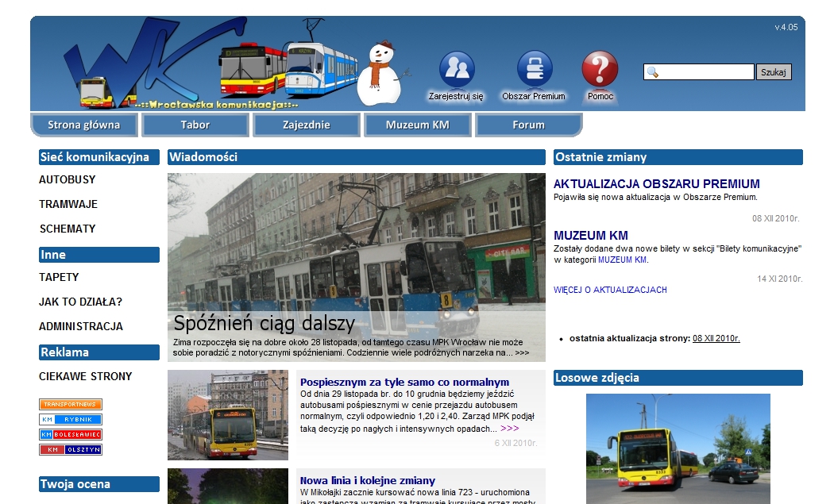Click the Sieć komunikacyjna section header

pyautogui.click(x=99, y=157)
